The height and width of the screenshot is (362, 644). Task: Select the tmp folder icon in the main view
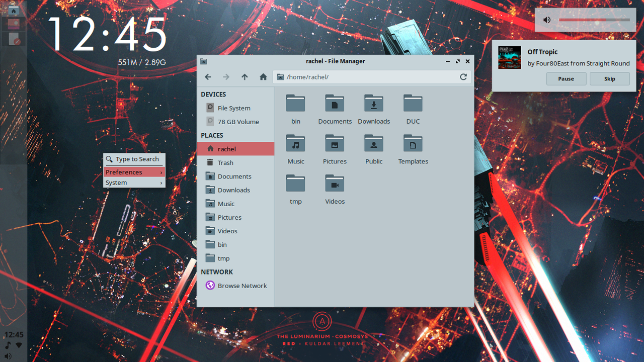(296, 184)
